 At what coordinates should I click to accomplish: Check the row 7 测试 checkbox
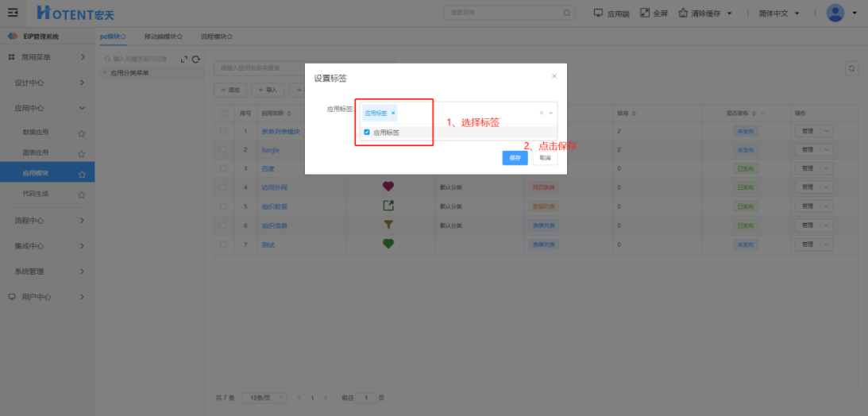pyautogui.click(x=223, y=244)
